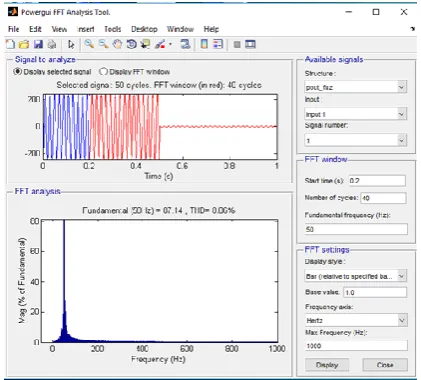Viewport: 421px width, 380px height.
Task: Select the Pan hand tool
Action: click(x=117, y=44)
